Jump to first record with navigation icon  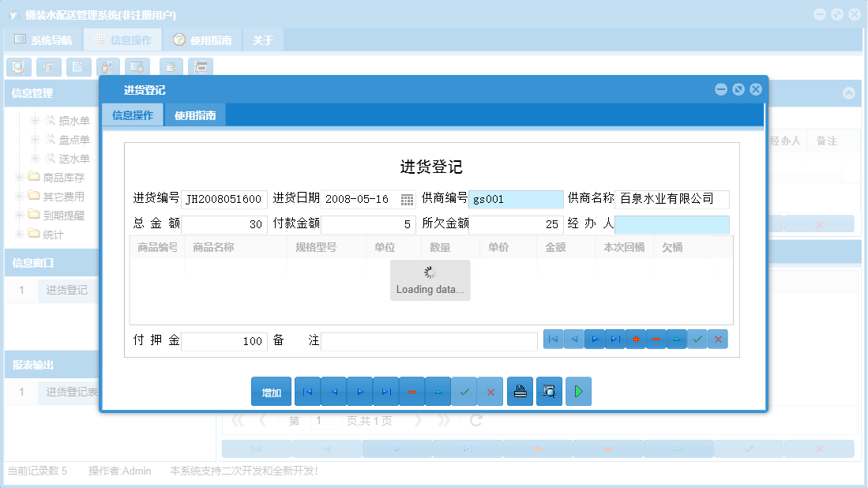(307, 391)
